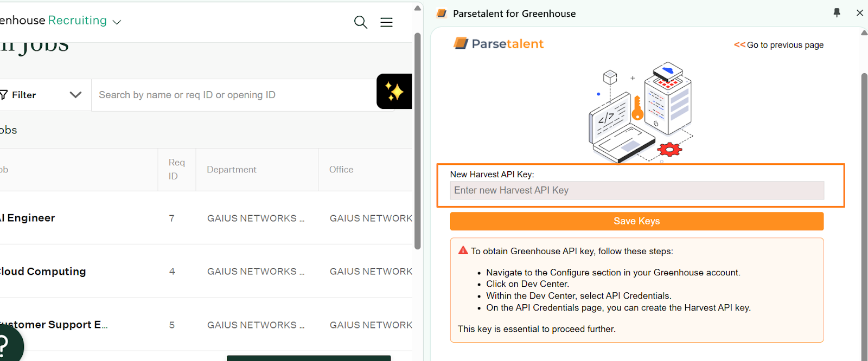Expand the Filter dropdown chevron

point(75,95)
